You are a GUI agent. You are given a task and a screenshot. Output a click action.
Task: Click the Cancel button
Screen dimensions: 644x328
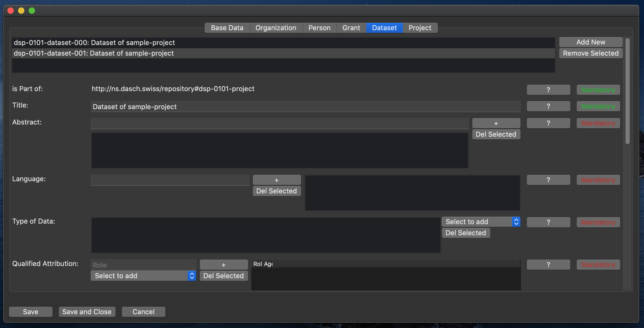pyautogui.click(x=143, y=312)
